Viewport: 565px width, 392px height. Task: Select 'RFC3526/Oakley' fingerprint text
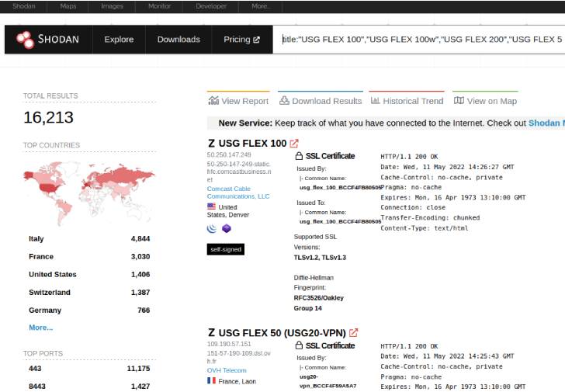click(318, 297)
